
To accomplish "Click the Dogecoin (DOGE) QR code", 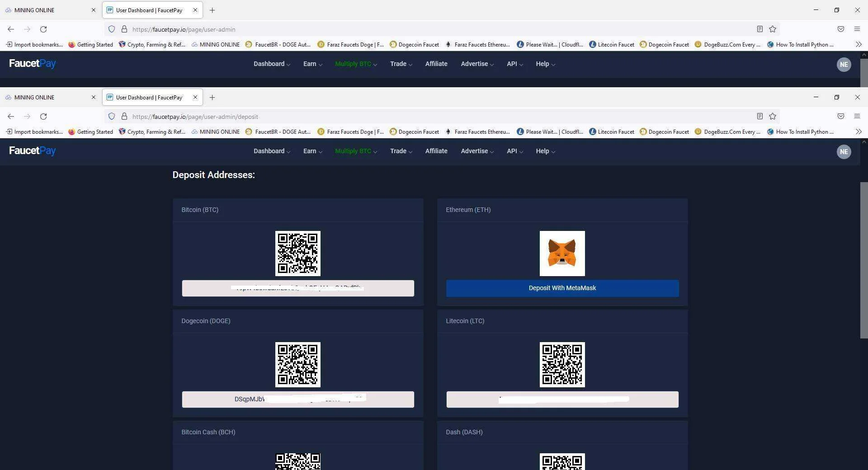I will tap(298, 365).
